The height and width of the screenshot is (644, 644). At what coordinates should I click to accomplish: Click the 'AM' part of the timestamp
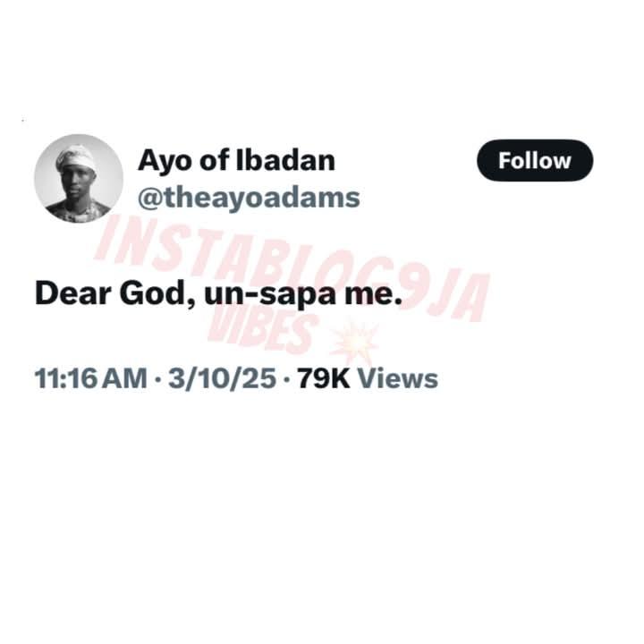(124, 378)
